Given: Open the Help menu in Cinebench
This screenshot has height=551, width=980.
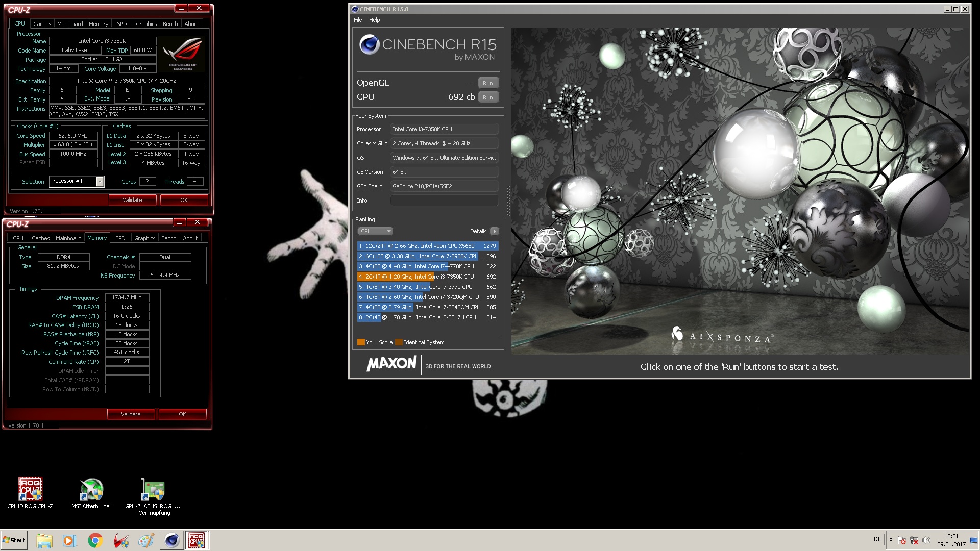Looking at the screenshot, I should tap(375, 20).
